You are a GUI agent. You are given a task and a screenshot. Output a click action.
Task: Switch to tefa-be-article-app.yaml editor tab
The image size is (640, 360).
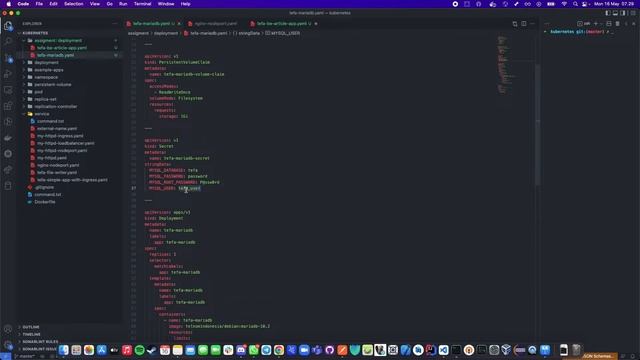pos(282,24)
